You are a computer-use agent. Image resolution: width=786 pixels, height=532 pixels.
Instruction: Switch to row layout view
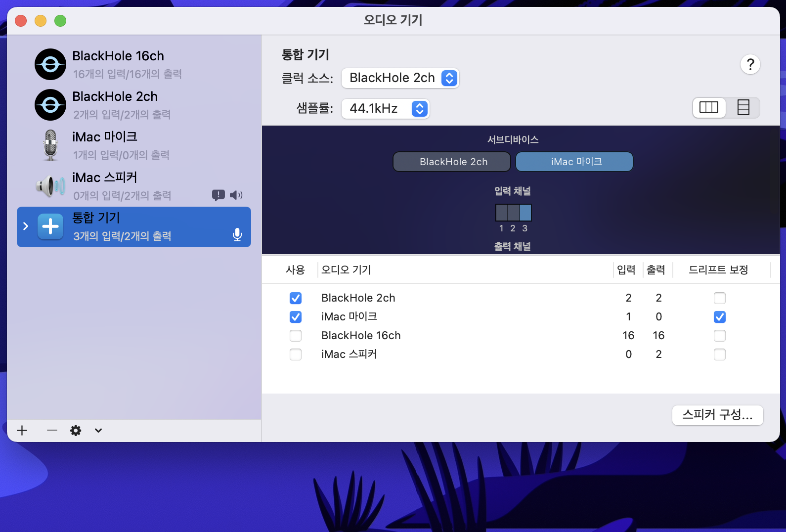743,107
